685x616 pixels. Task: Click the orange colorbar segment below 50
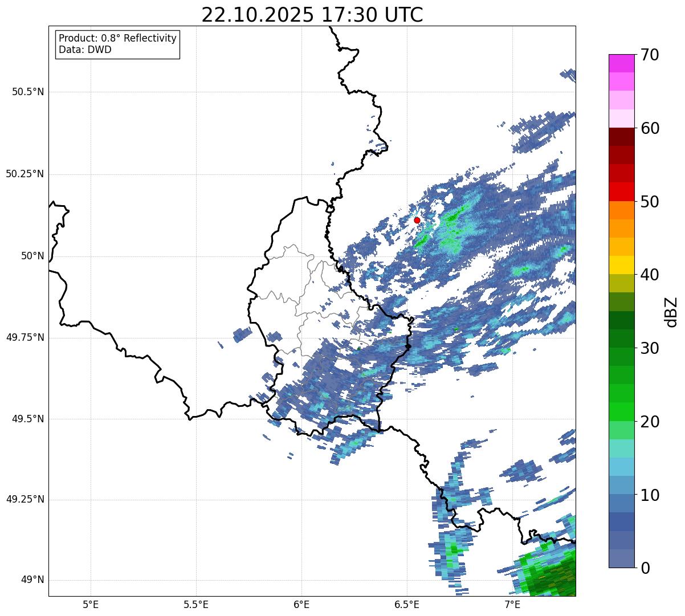(x=621, y=210)
